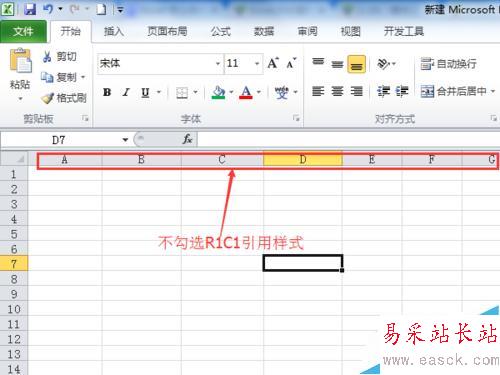Click the text orientation icon
This screenshot has height=375, width=500.
[x=384, y=63]
